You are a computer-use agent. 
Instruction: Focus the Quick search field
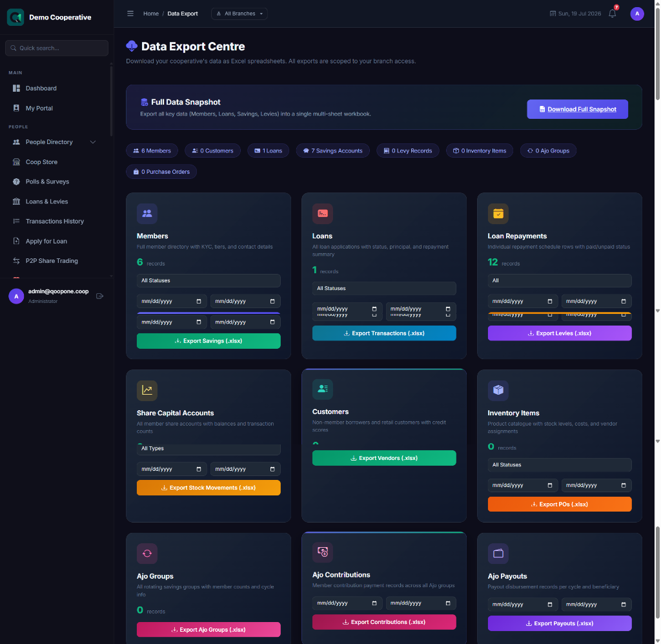[x=57, y=48]
